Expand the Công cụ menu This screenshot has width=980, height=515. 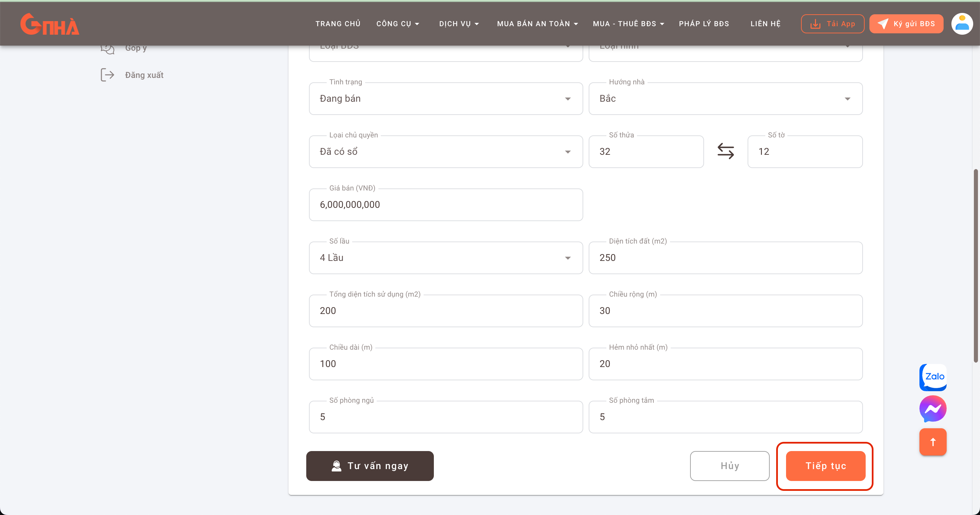point(397,23)
